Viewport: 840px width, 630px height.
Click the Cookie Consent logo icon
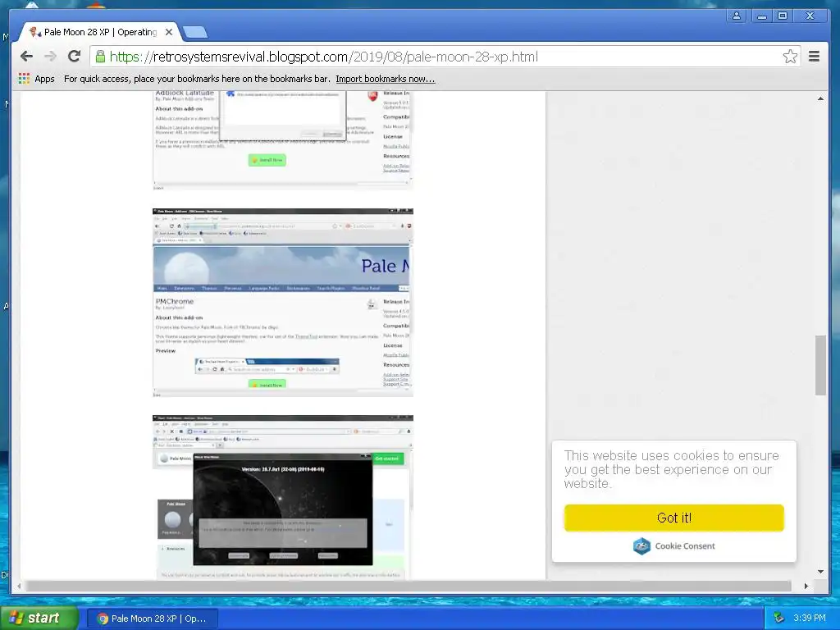point(641,546)
